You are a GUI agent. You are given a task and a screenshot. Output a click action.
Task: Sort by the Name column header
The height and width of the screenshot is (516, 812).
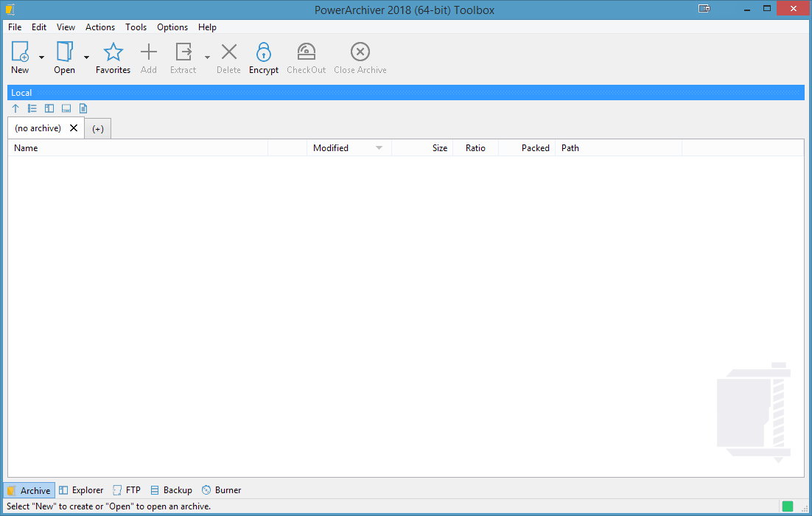click(x=138, y=148)
